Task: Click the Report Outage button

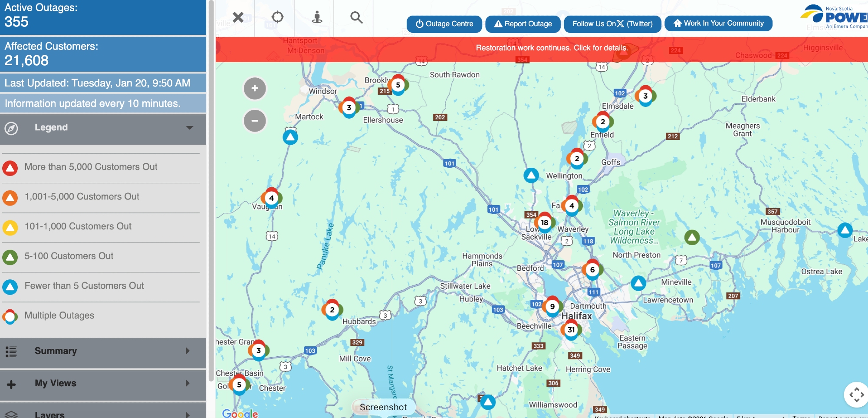Action: pos(523,24)
